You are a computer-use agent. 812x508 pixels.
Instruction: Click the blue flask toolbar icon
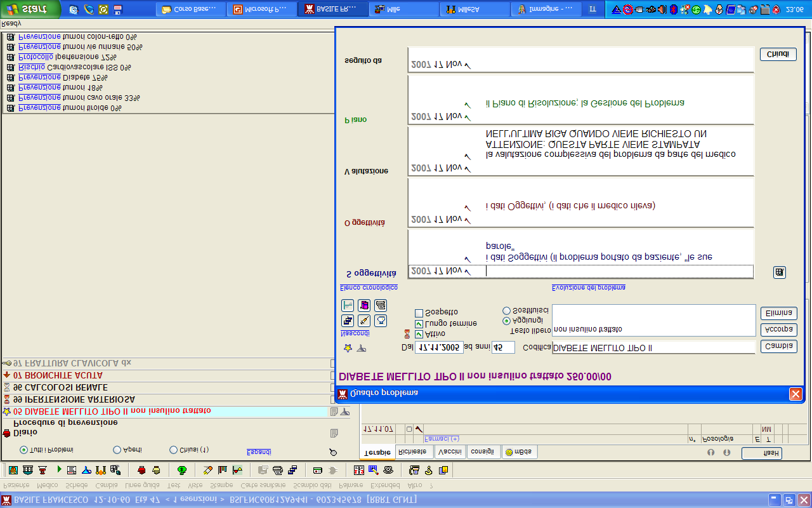tap(86, 470)
